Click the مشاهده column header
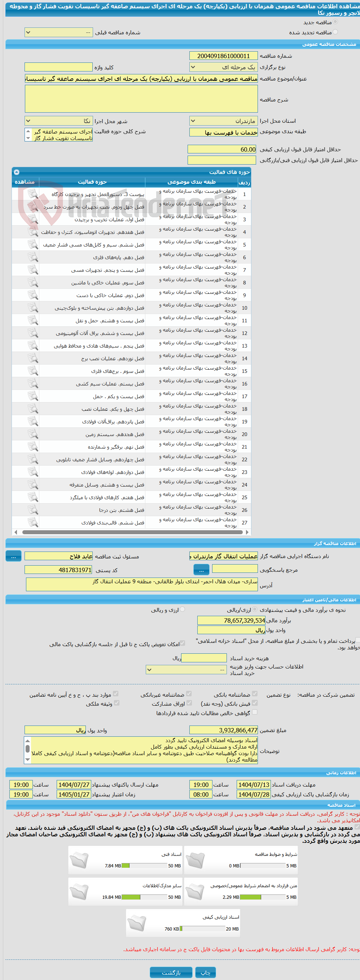 click(25, 182)
